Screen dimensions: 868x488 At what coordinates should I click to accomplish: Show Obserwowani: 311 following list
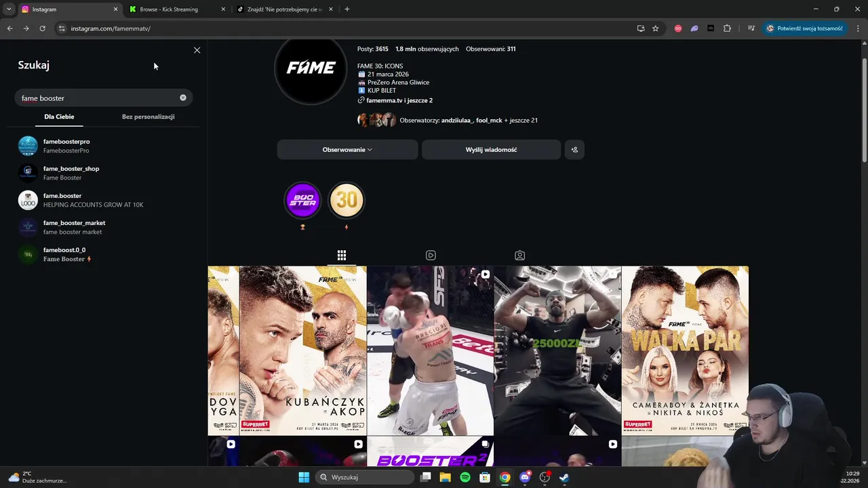coord(490,49)
